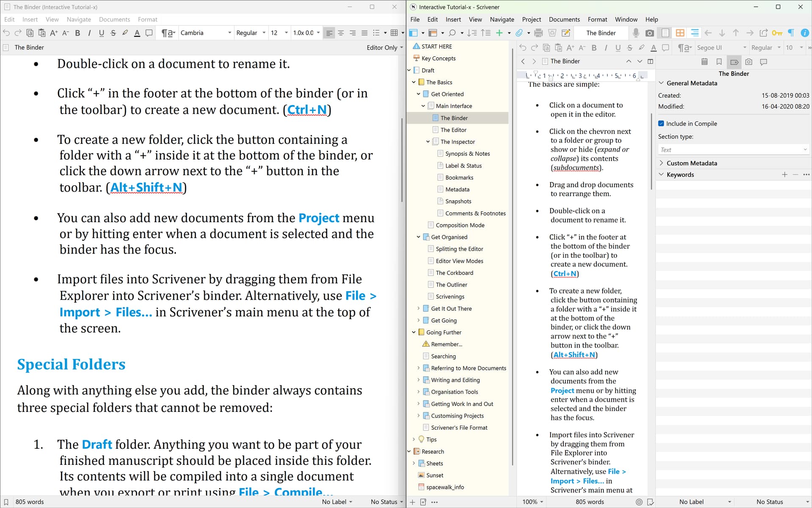Open the Help menu in Scrivener

(x=651, y=19)
